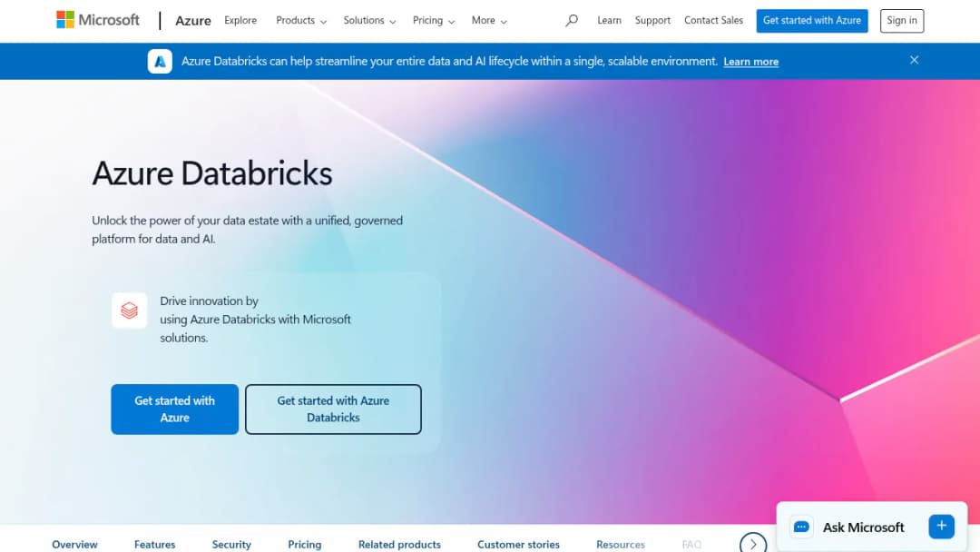This screenshot has height=552, width=980.
Task: Switch to the Related products tab
Action: [x=399, y=545]
